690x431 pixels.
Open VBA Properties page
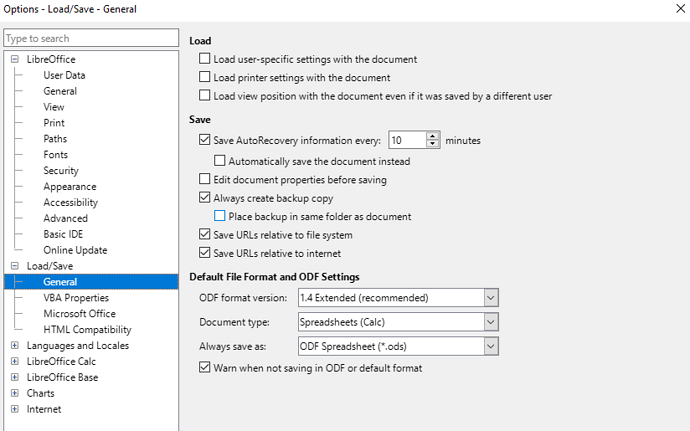point(76,298)
